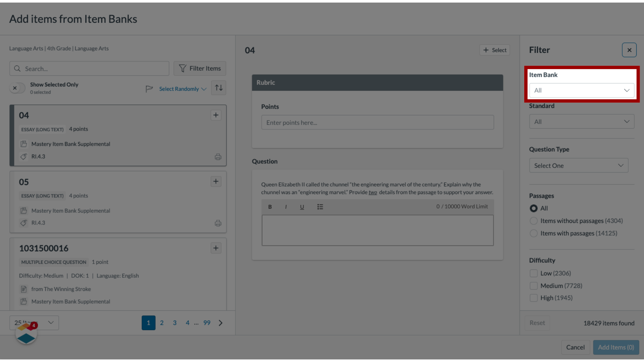Viewport: 644px width, 362px height.
Task: Click the Add Items button
Action: click(616, 347)
